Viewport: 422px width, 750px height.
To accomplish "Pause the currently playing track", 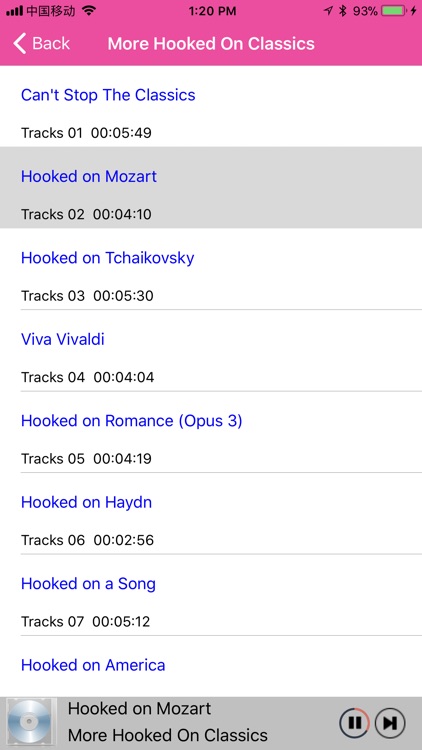I will coord(355,723).
